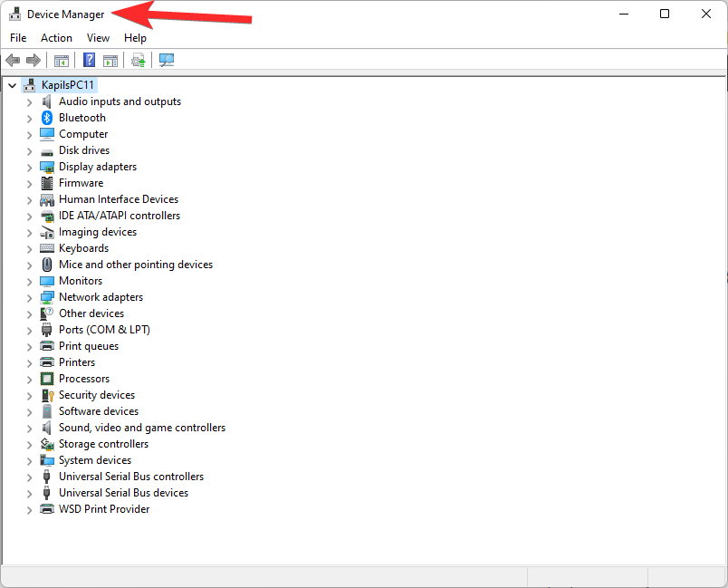Image resolution: width=728 pixels, height=588 pixels.
Task: Close the Device Manager window
Action: [705, 14]
